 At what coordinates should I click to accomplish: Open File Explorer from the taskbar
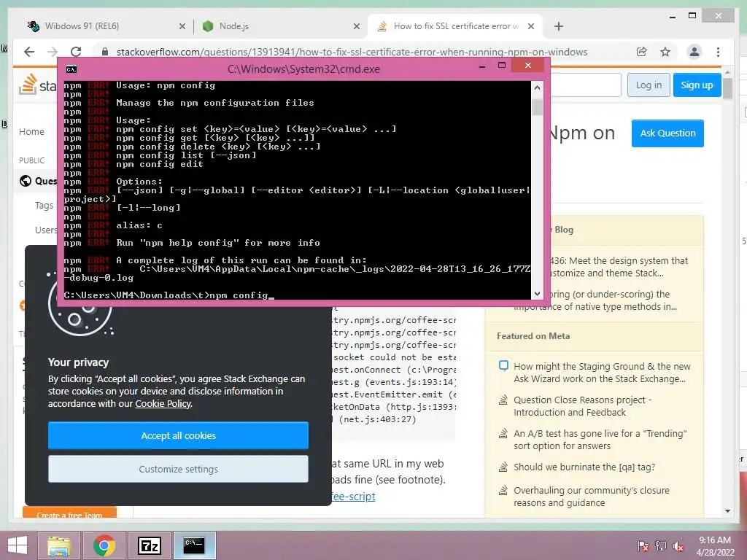59,545
